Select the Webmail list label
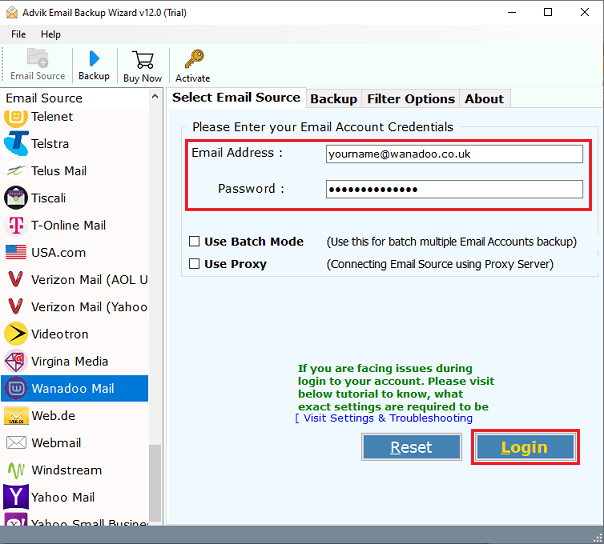This screenshot has width=604, height=544. coord(56,443)
